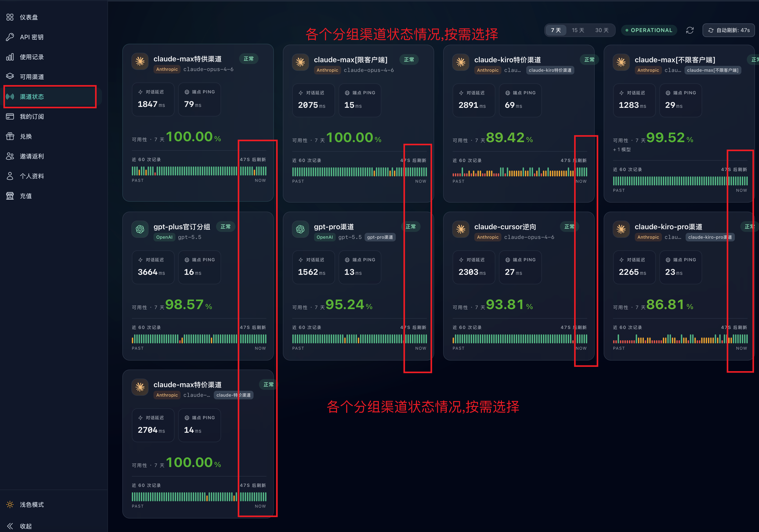Click gpt-plus官订分组 OpenAI logo icon
The image size is (759, 532).
pos(140,229)
